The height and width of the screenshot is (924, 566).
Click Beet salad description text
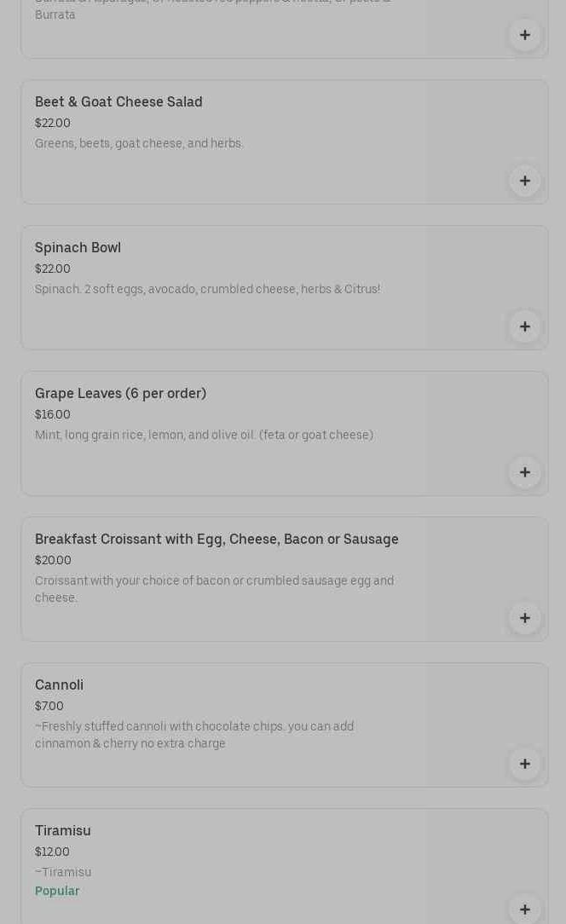coord(139,144)
